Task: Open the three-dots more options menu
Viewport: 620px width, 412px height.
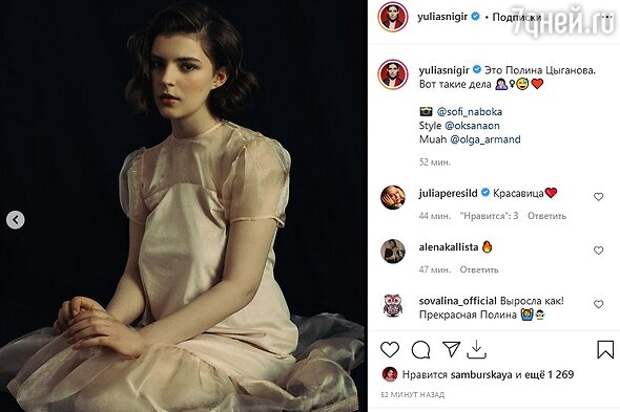Action: 607,17
